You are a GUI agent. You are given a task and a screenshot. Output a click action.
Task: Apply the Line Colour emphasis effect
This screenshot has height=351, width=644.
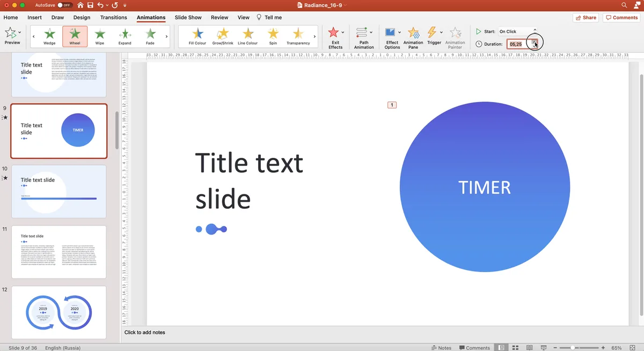[248, 36]
